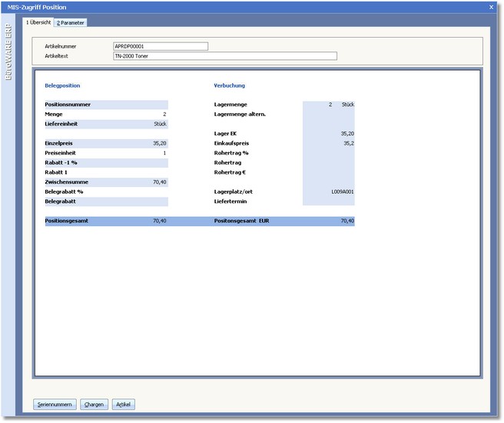Click the Liefereinheit Stück field
Screen dimensions: 504x423
146,124
